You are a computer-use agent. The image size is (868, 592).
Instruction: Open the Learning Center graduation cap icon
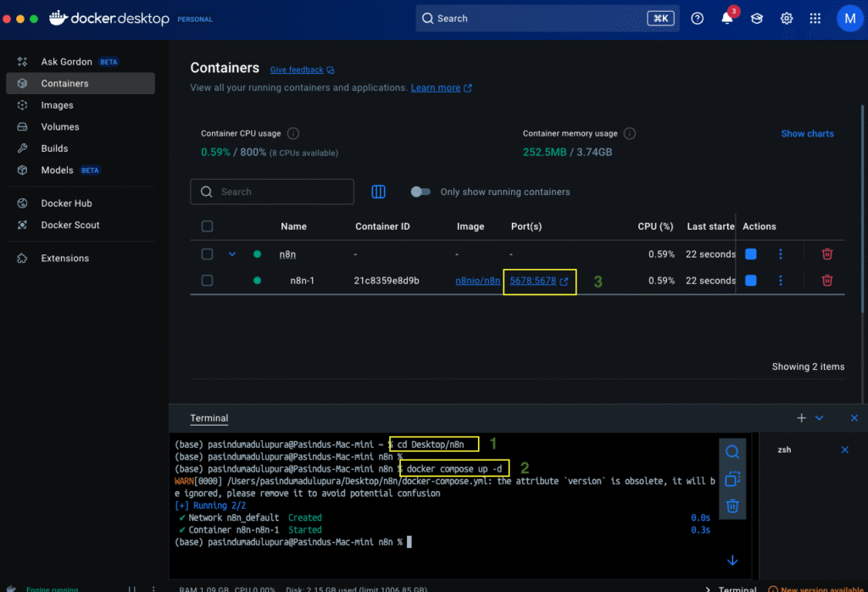coord(757,19)
